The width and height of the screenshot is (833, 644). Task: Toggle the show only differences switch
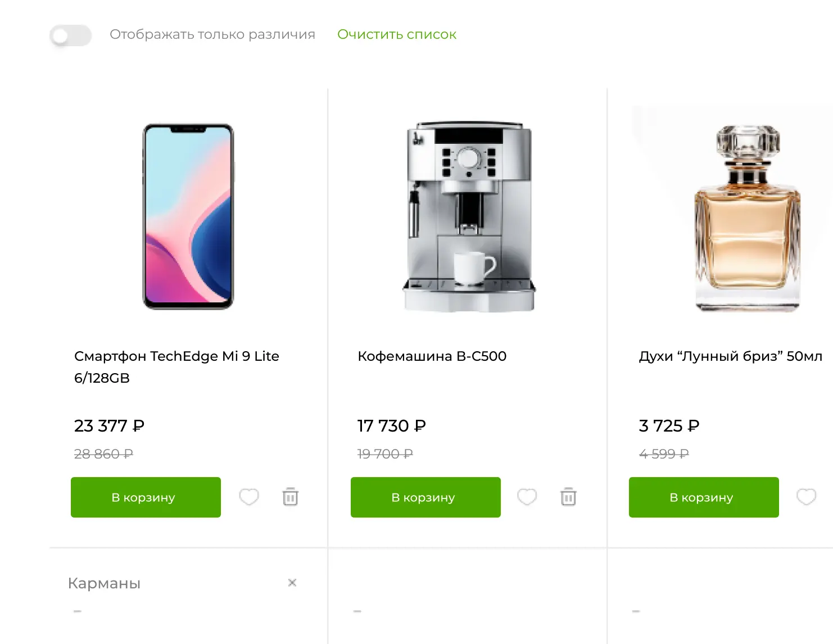(x=71, y=35)
